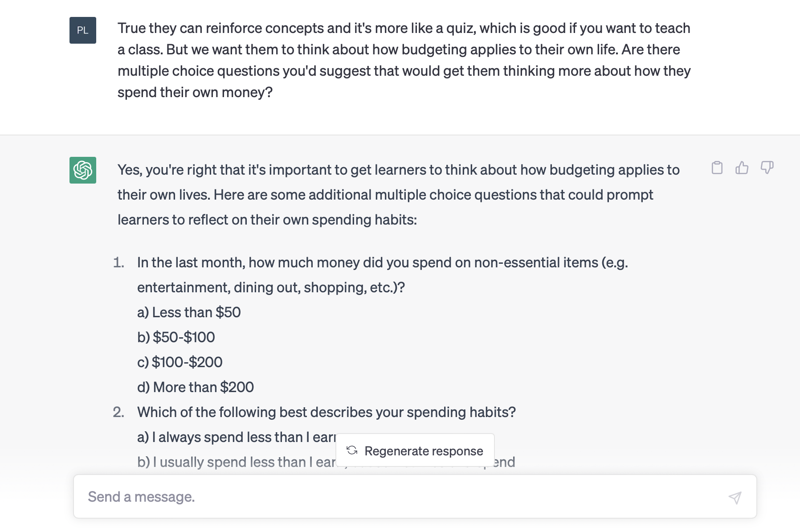Send the message with the paper plane icon
The width and height of the screenshot is (800, 532).
735,497
